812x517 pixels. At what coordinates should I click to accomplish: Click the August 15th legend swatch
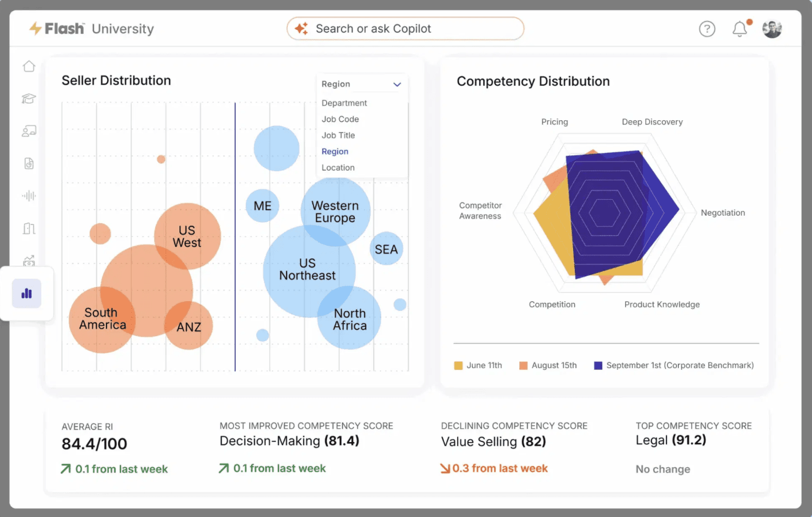523,365
